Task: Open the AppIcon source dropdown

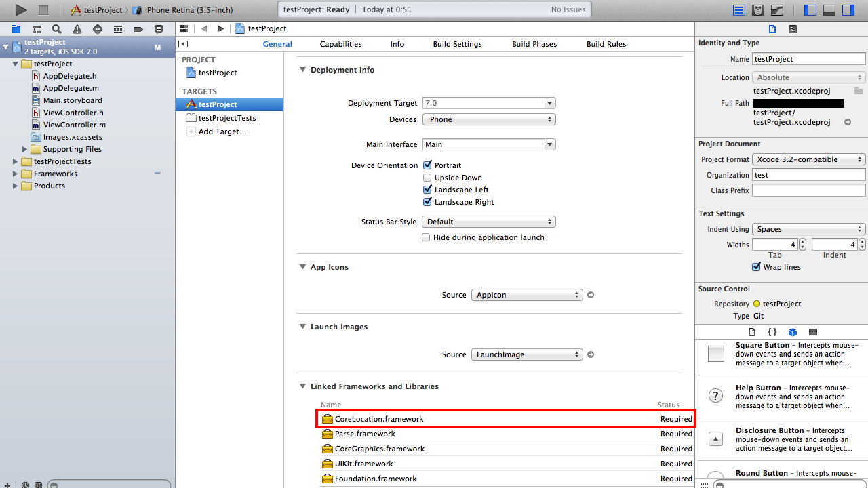Action: 527,295
